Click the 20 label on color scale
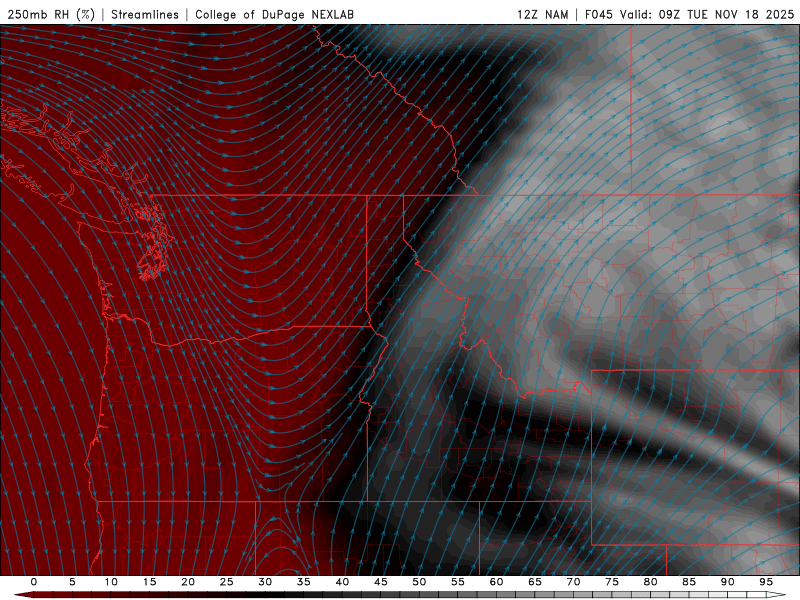Screen dimensions: 800x600 tap(188, 582)
